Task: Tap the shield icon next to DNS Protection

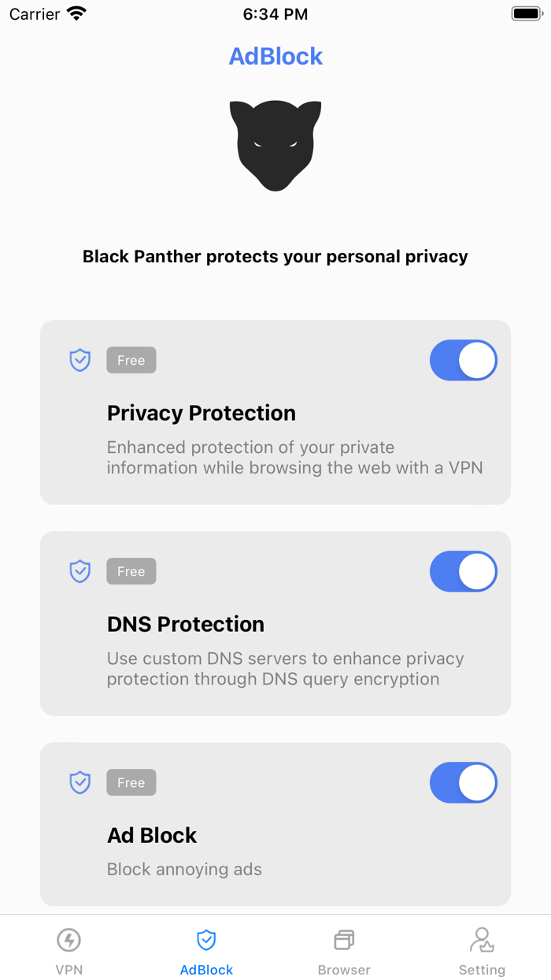Action: [80, 571]
